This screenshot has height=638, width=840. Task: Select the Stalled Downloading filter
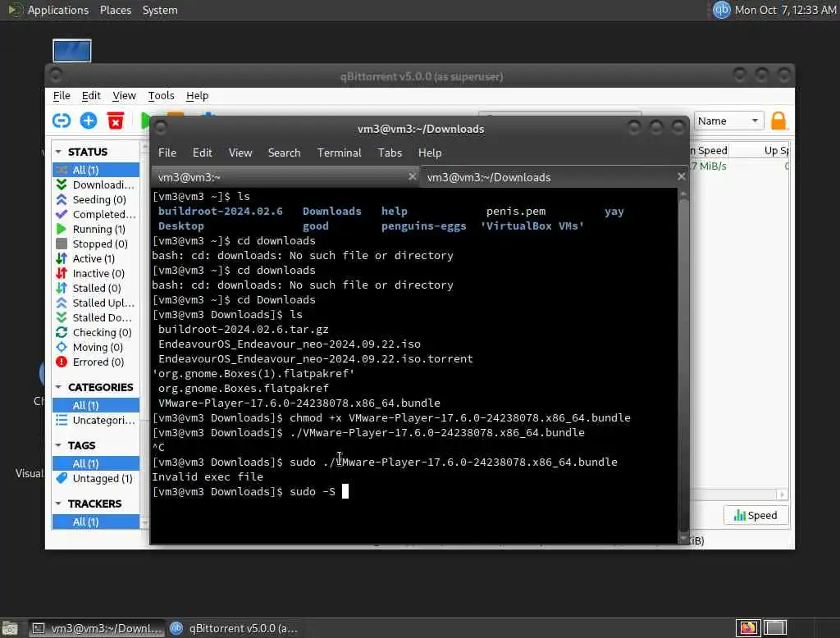pos(96,317)
